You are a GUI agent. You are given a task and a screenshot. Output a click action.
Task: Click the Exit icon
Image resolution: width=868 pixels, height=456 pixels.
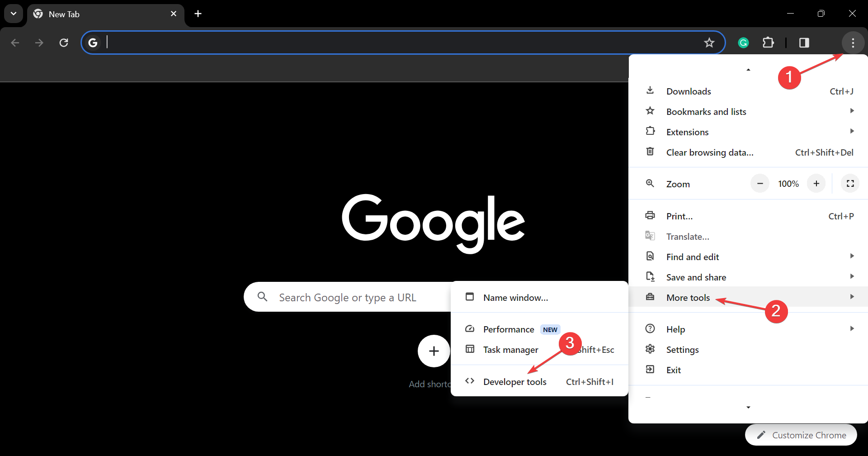[650, 369]
